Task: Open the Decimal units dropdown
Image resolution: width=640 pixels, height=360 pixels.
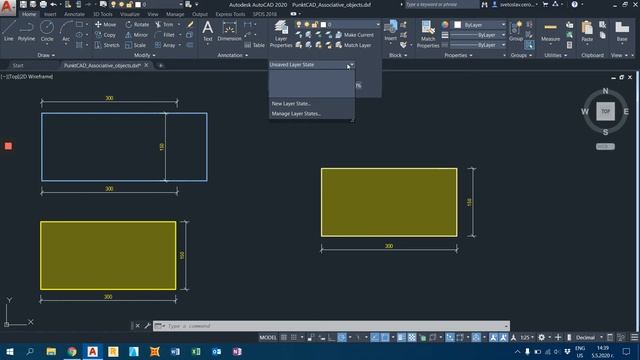Action: tap(588, 338)
